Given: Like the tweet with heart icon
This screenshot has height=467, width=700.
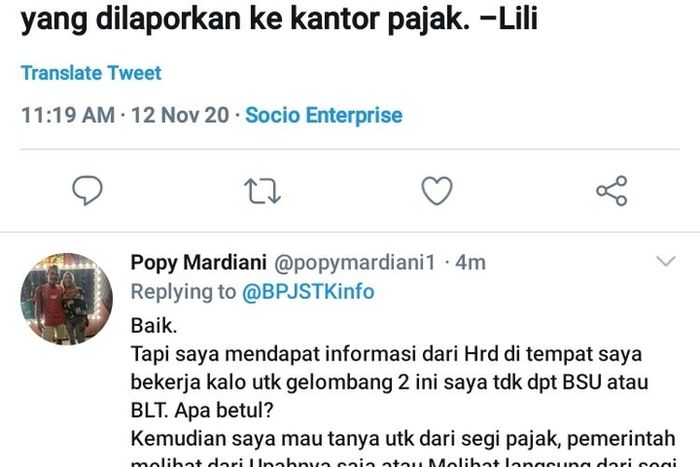Looking at the screenshot, I should [x=437, y=191].
